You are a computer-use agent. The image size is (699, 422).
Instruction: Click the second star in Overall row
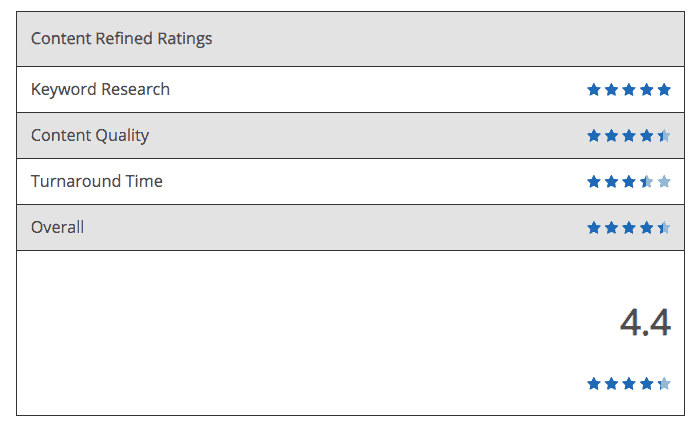(611, 228)
